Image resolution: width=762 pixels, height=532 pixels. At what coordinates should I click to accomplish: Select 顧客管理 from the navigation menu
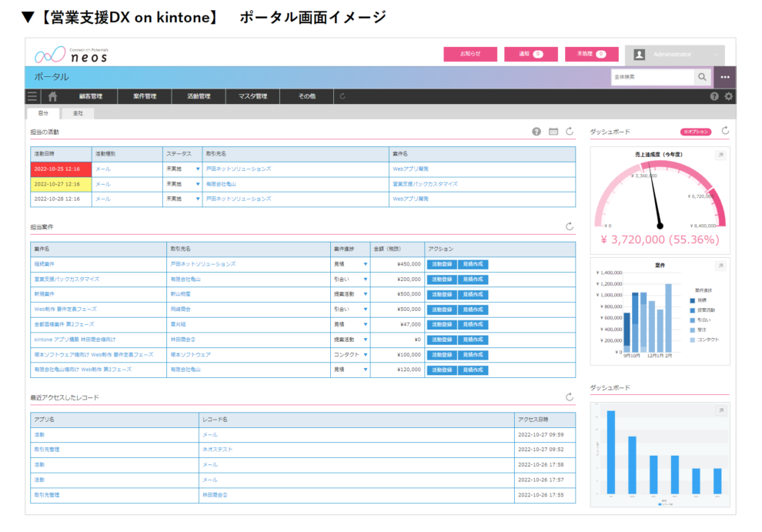tap(91, 96)
